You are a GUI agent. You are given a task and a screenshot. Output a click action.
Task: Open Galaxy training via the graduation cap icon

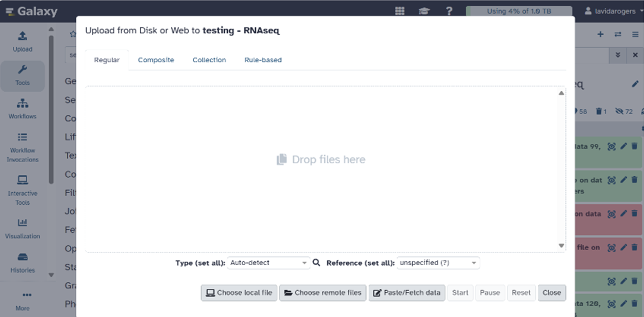(424, 11)
